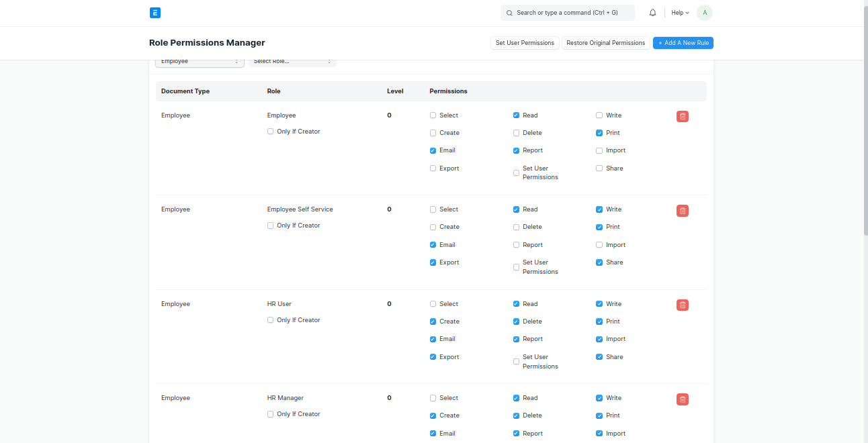Toggle Only If Creator for HR Manager
This screenshot has height=443, width=868.
pyautogui.click(x=270, y=414)
